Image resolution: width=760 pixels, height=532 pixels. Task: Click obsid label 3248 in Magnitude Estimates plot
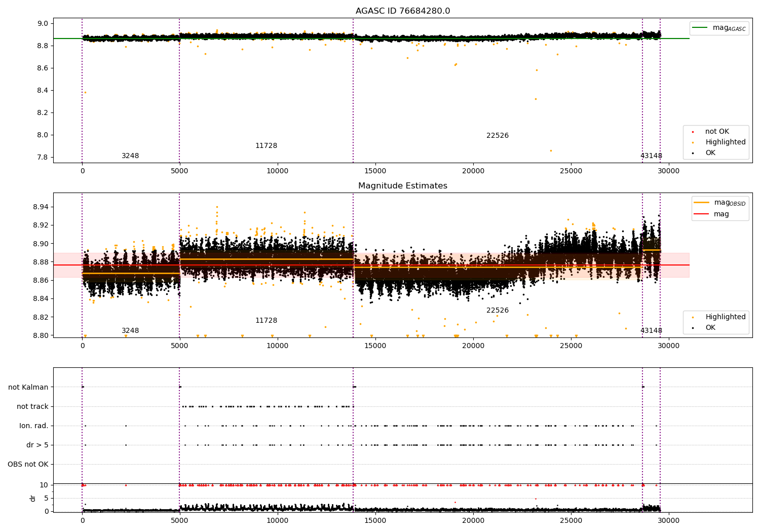pos(130,331)
